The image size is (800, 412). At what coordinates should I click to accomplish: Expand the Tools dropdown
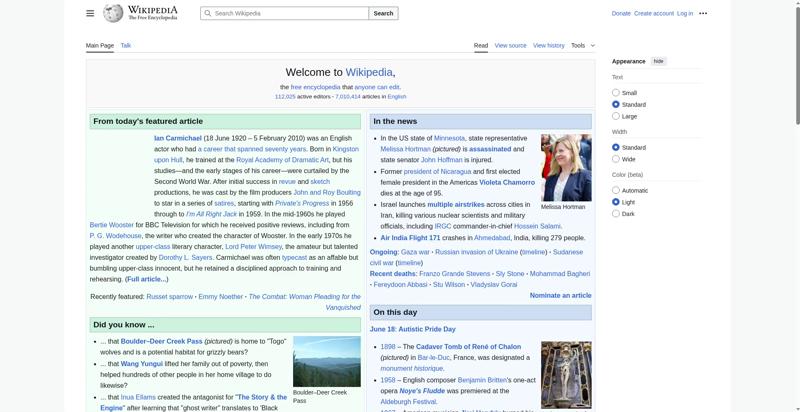(x=583, y=45)
